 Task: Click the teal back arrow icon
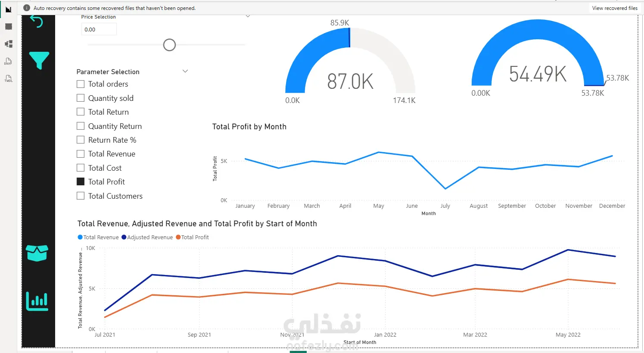coord(37,21)
